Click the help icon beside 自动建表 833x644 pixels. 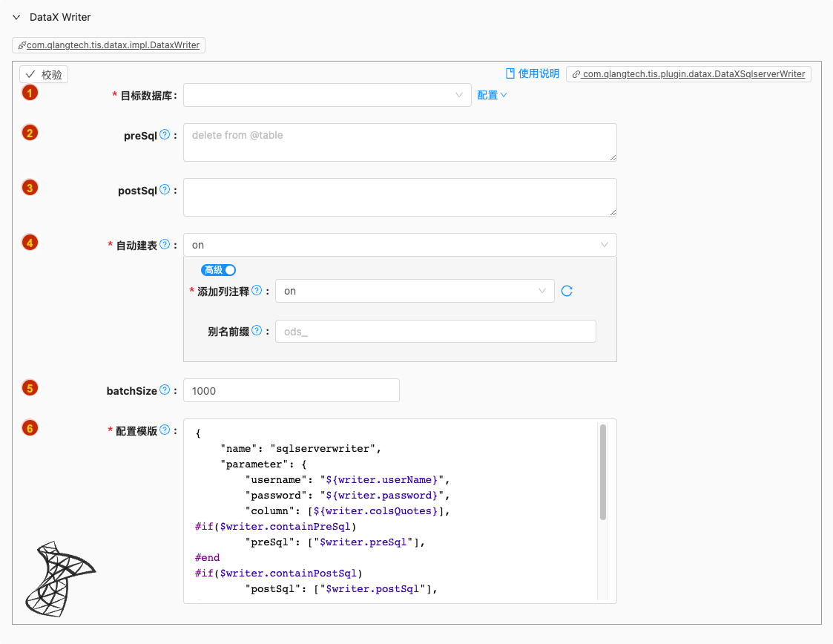(165, 244)
